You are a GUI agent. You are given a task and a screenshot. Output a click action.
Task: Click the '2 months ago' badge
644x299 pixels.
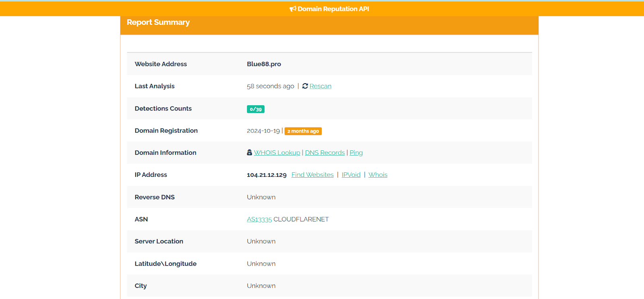[303, 131]
